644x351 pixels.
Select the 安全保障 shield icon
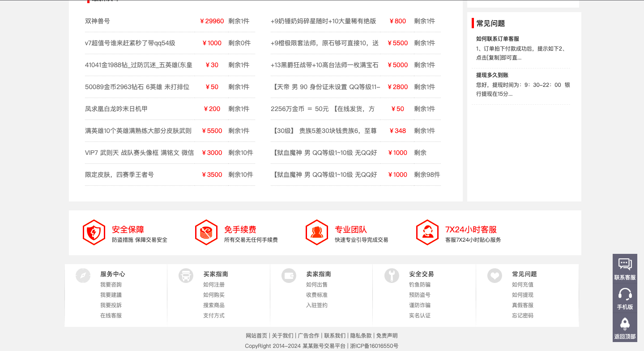click(94, 232)
